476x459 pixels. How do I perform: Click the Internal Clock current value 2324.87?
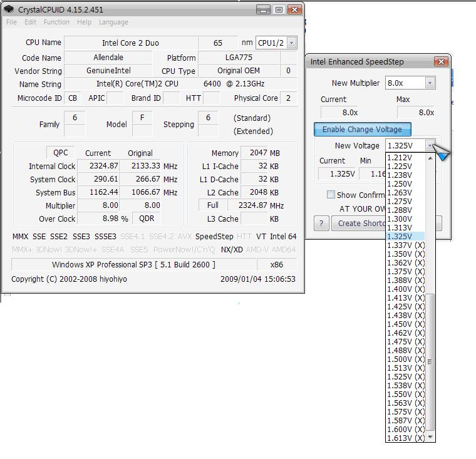(98, 166)
